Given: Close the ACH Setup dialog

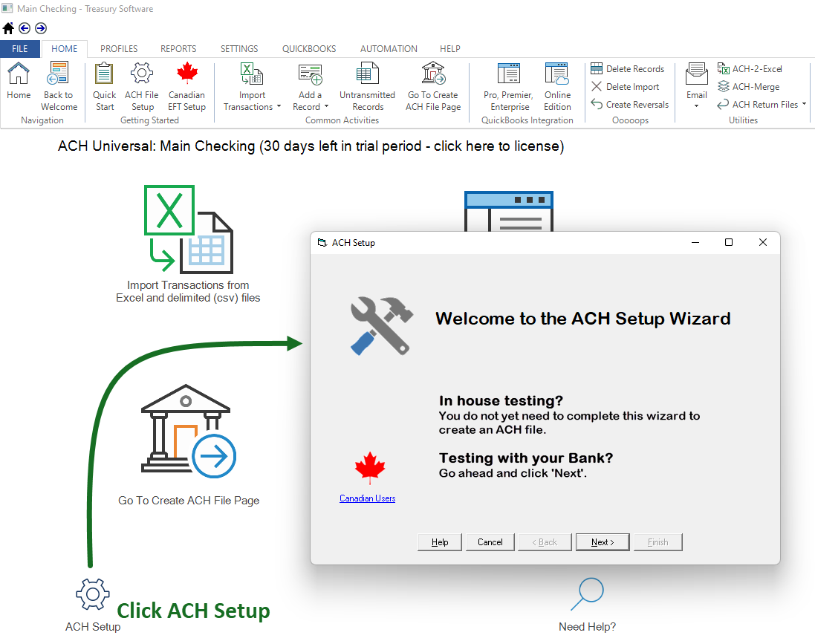Looking at the screenshot, I should tap(762, 242).
